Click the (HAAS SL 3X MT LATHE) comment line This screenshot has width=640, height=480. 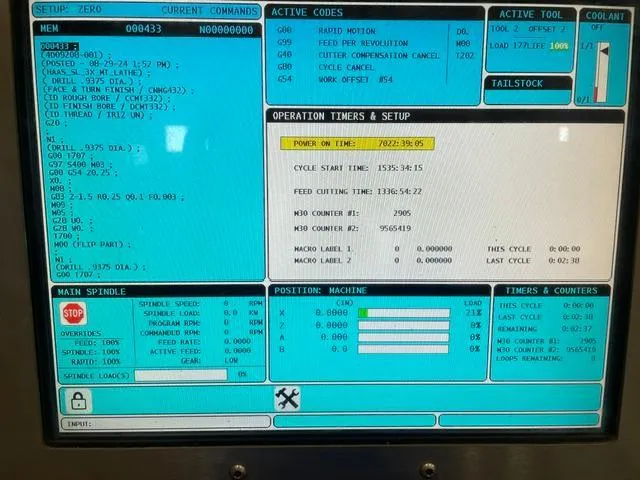96,73
